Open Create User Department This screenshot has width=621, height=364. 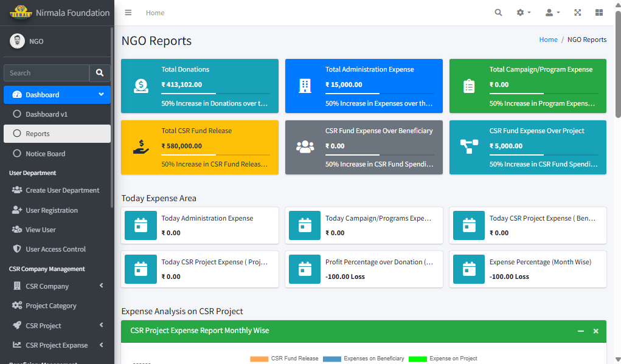click(x=57, y=190)
